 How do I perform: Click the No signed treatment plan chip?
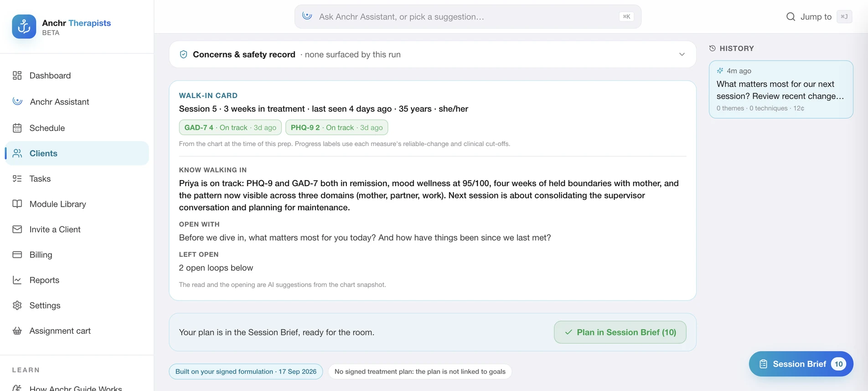[420, 371]
